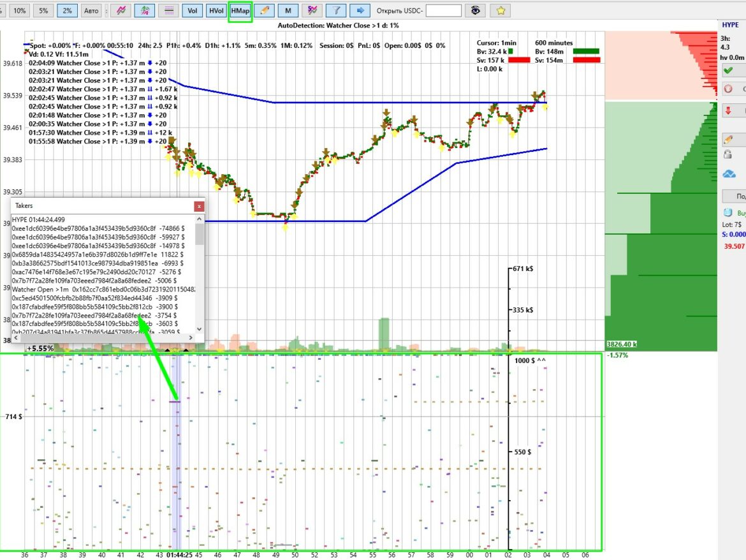Image resolution: width=746 pixels, height=560 pixels.
Task: Open the filter funnel icon
Action: [x=336, y=11]
